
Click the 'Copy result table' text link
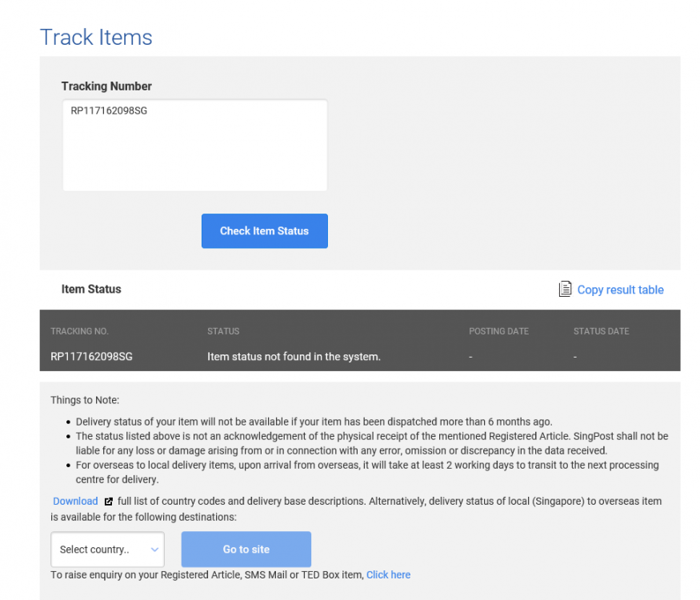click(620, 290)
